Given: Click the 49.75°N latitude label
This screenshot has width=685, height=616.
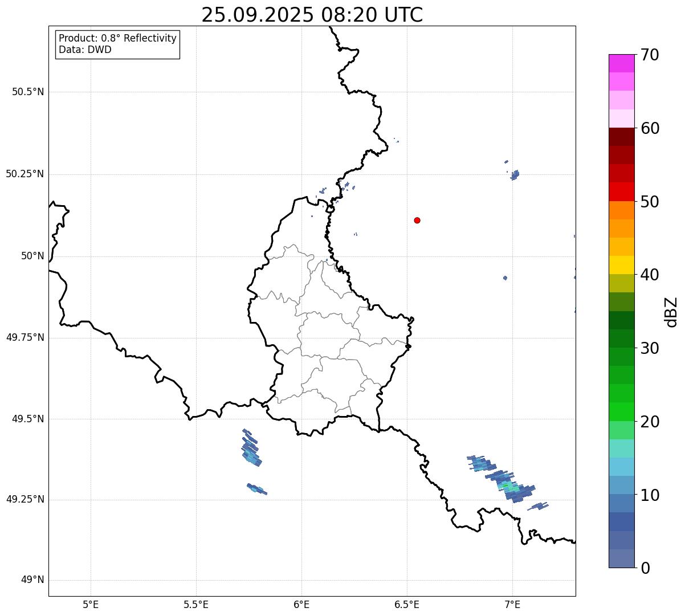Looking at the screenshot, I should (x=25, y=337).
